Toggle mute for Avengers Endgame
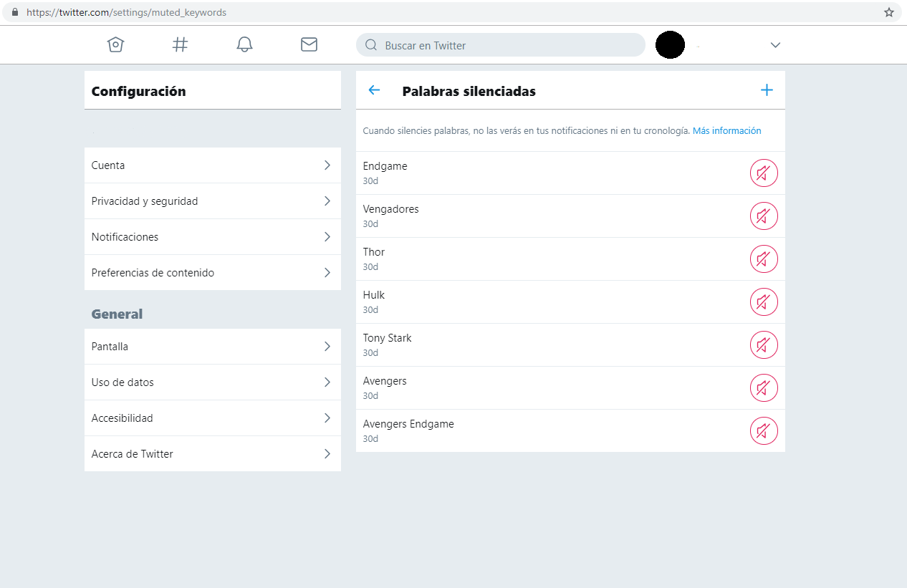The height and width of the screenshot is (588, 907). pyautogui.click(x=764, y=431)
